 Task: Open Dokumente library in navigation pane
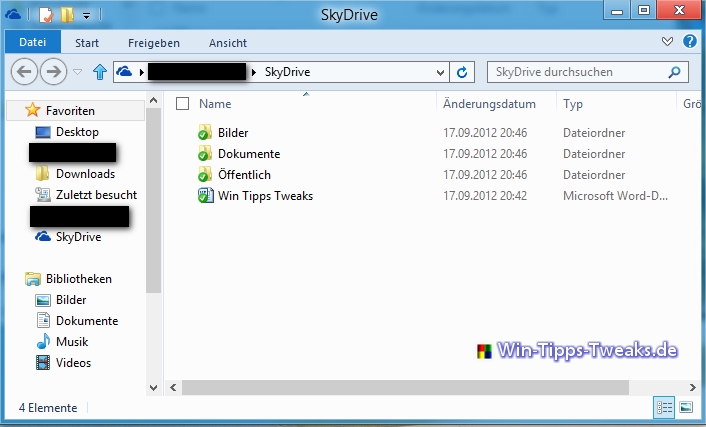(87, 321)
